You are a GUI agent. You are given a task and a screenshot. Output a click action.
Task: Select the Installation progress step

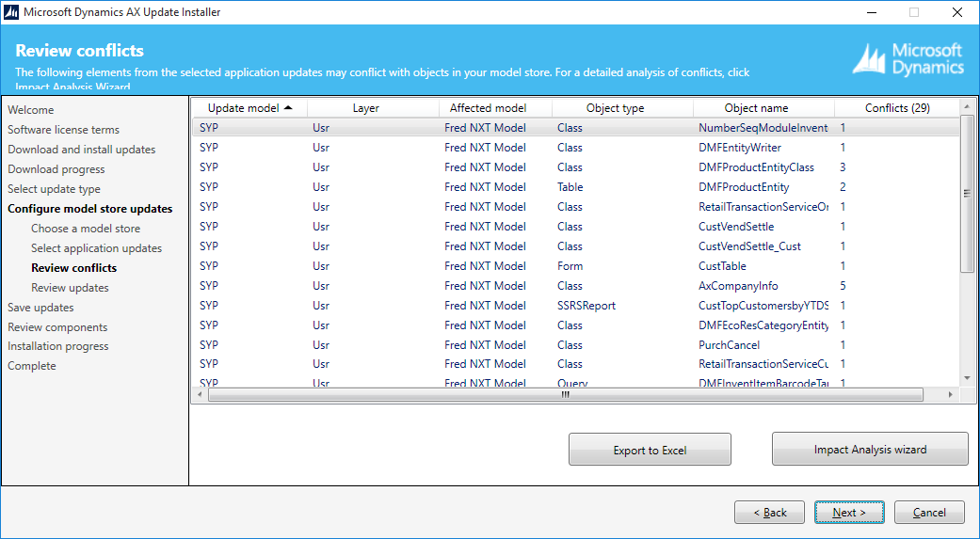(58, 346)
